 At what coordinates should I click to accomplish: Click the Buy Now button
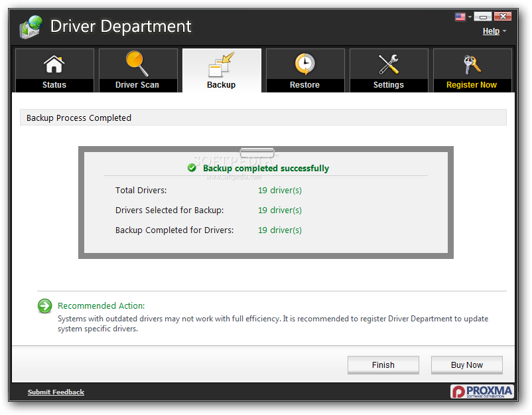[x=466, y=365]
